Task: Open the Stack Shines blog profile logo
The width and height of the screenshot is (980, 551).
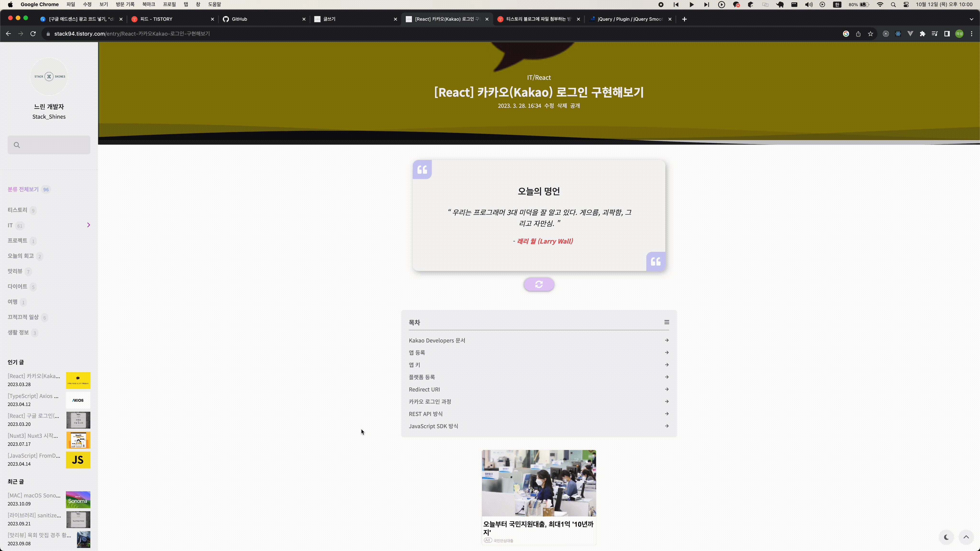Action: (x=49, y=77)
